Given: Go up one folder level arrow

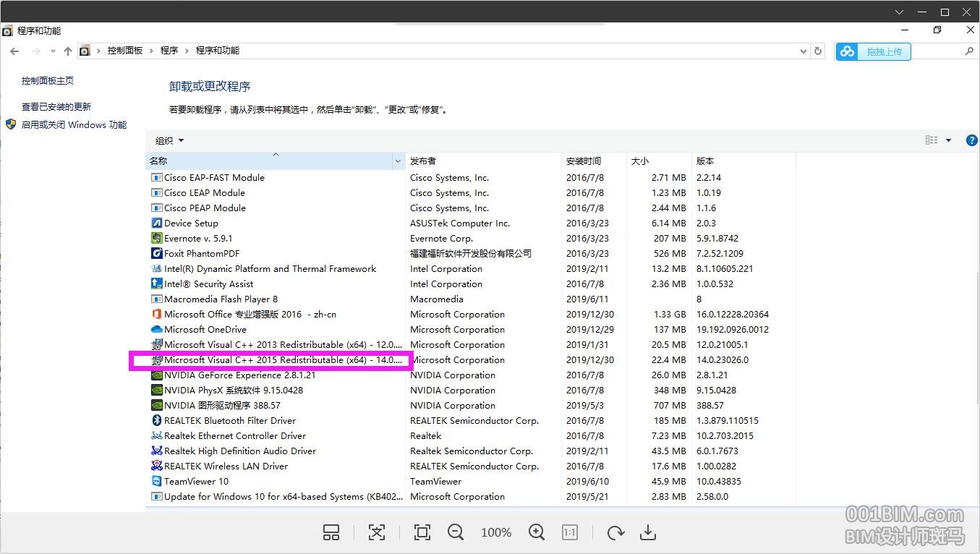Looking at the screenshot, I should click(x=68, y=51).
